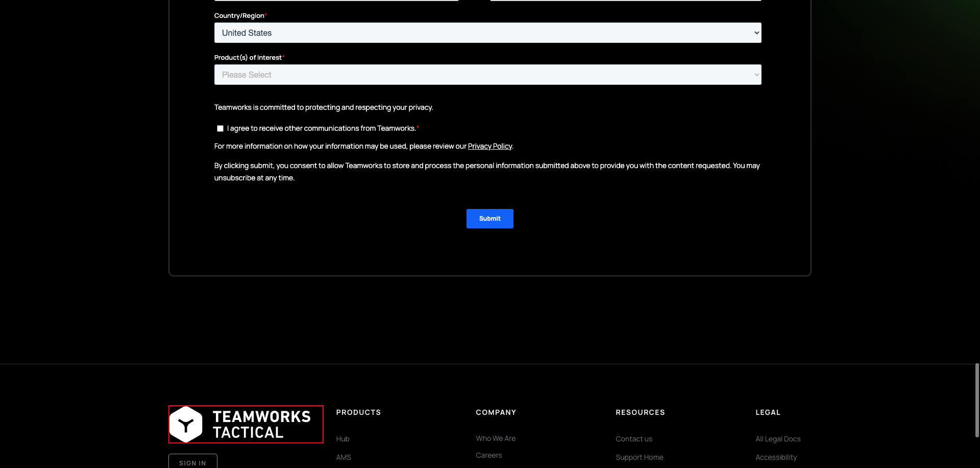
Task: Go to the Hub product link
Action: (x=342, y=439)
